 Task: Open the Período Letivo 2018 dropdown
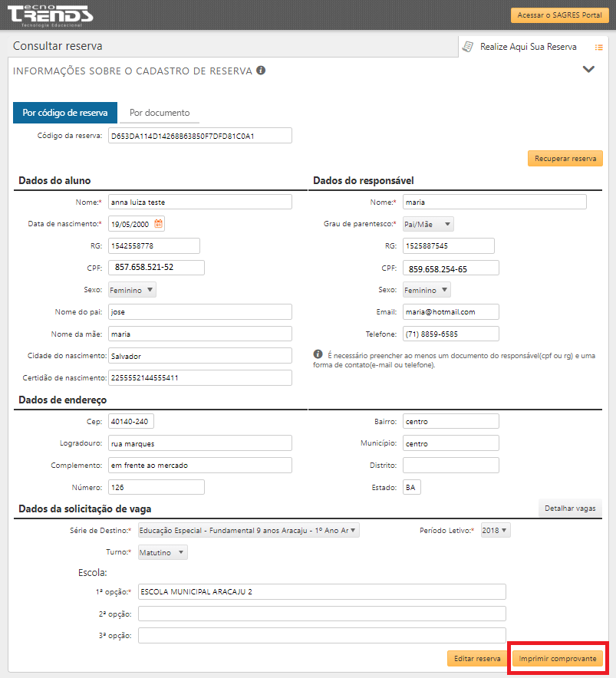point(496,530)
